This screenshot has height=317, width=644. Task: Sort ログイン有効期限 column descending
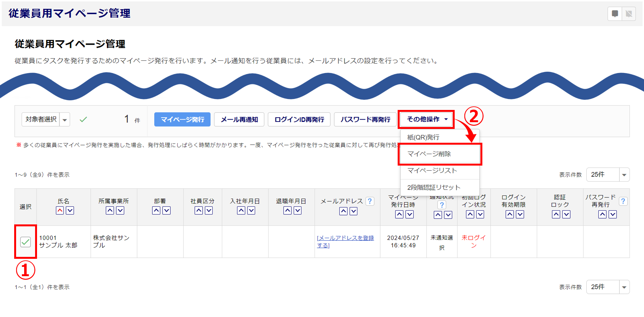pos(520,214)
